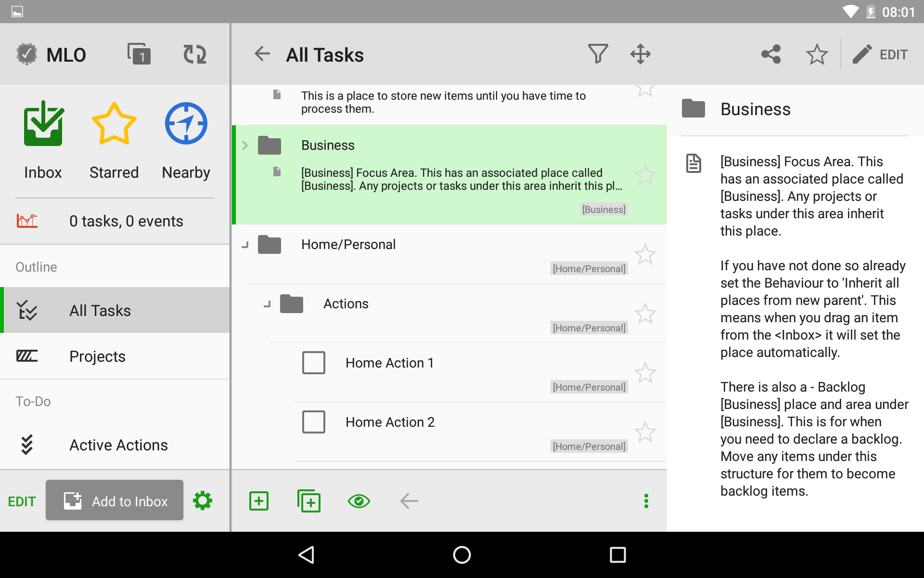Open settings gear icon

click(203, 501)
